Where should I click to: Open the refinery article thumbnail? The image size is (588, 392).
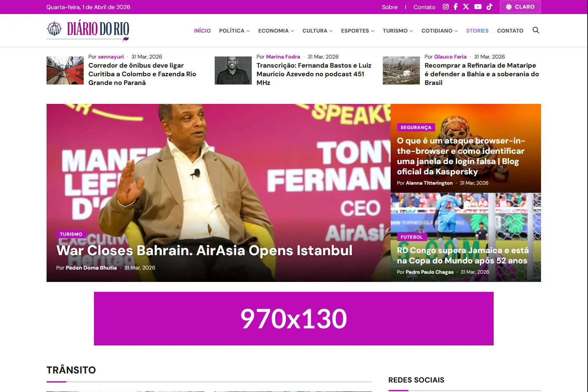pyautogui.click(x=401, y=70)
